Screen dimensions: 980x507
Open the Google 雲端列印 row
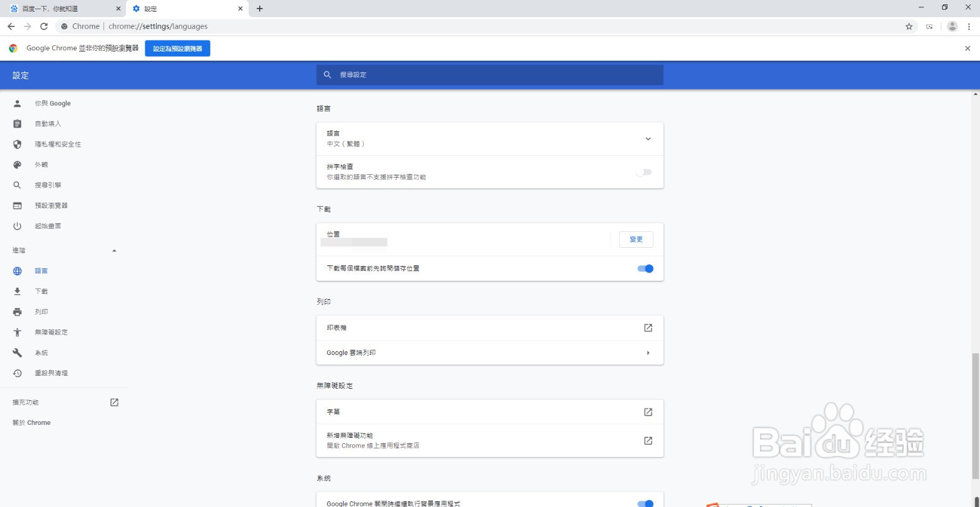[x=490, y=353]
